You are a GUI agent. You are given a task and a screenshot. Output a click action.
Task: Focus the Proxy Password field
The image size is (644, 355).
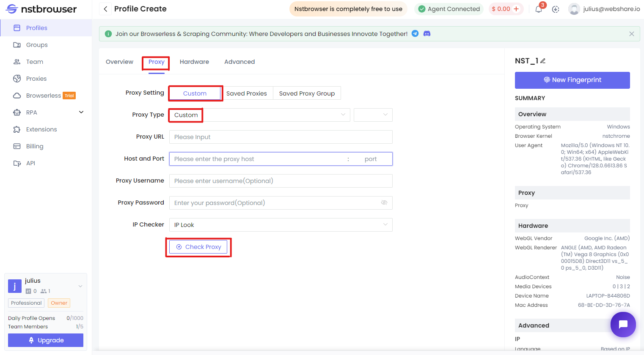pos(281,203)
